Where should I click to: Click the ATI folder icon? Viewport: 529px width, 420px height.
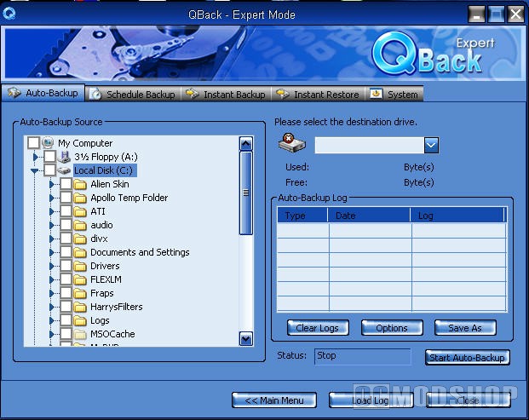point(80,211)
